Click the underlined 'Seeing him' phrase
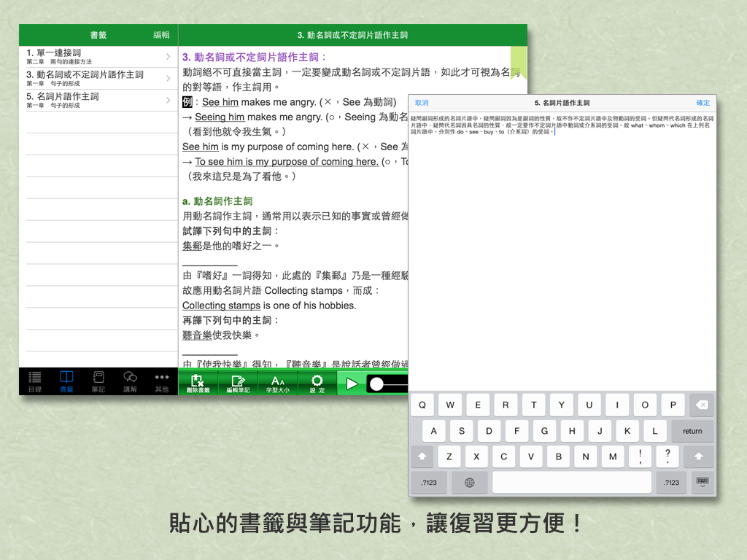The width and height of the screenshot is (747, 560). pyautogui.click(x=220, y=117)
